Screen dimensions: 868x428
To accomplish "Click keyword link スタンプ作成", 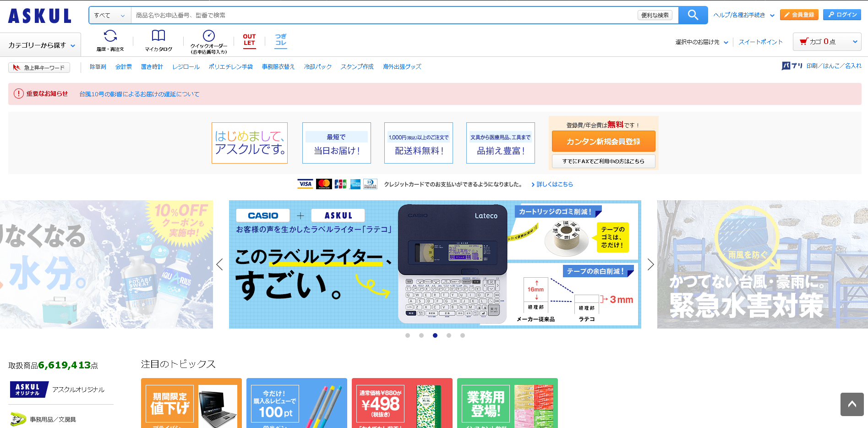I will tap(357, 66).
